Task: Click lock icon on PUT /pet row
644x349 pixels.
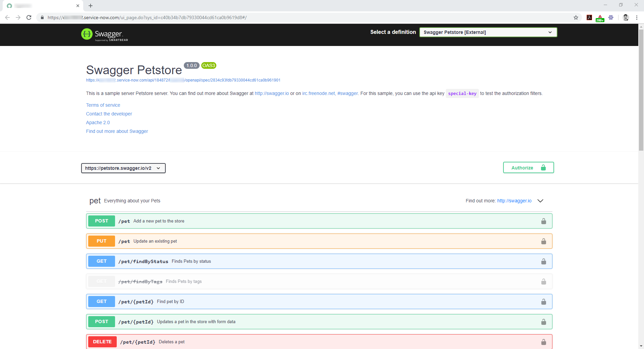Action: (543, 241)
